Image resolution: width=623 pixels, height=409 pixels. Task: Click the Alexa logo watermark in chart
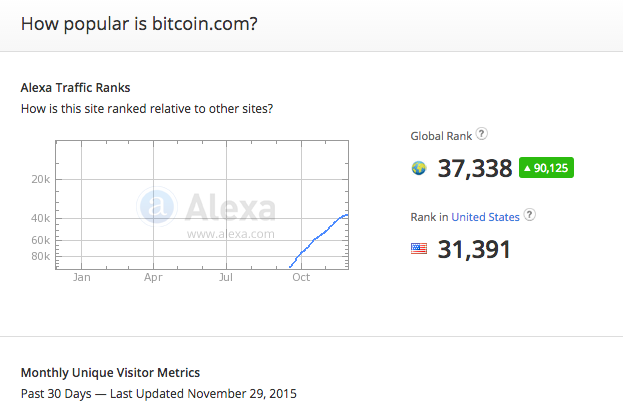click(x=206, y=207)
